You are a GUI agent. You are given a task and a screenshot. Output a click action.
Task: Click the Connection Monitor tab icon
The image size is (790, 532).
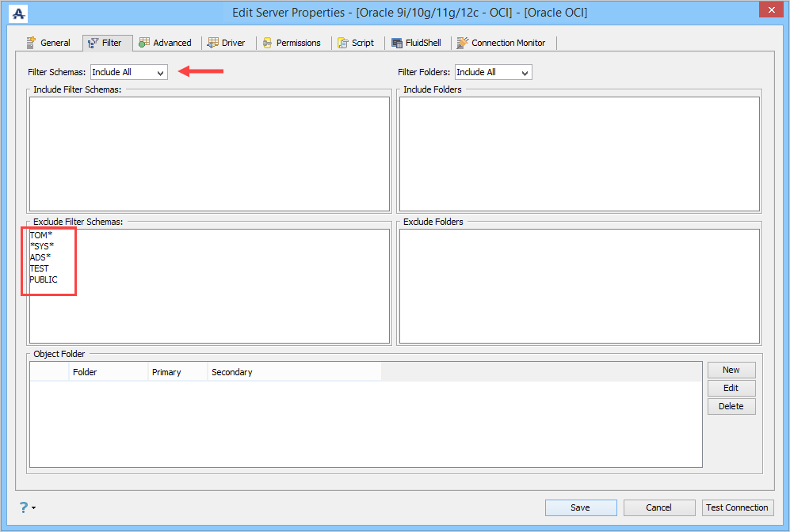tap(463, 43)
